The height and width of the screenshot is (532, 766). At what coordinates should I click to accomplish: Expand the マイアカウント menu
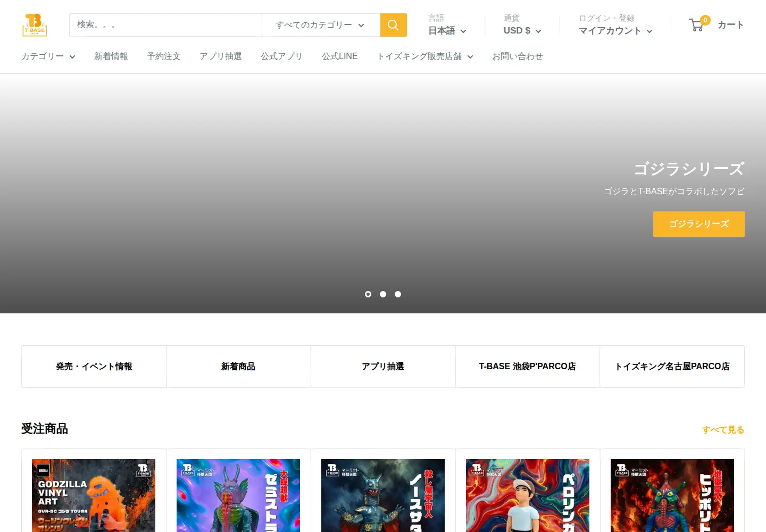tap(615, 31)
